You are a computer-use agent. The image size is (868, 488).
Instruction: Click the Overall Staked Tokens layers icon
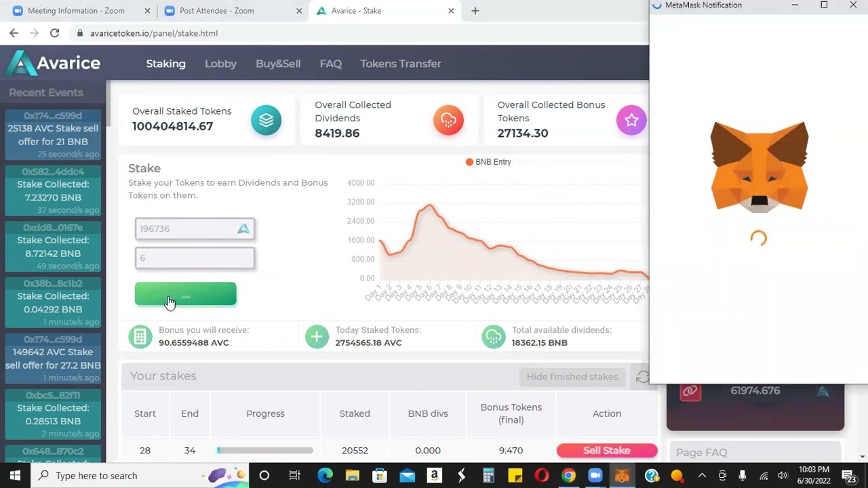pos(266,120)
